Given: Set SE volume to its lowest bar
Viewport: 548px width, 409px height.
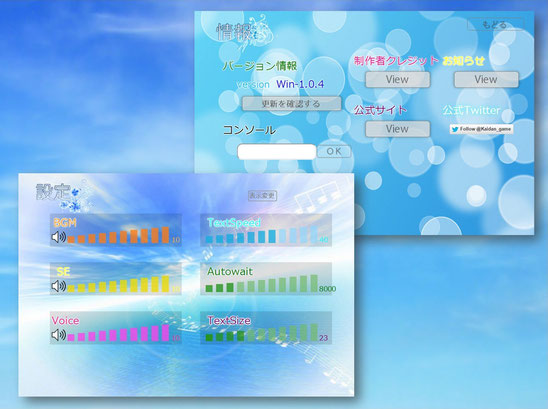Looking at the screenshot, I should [x=71, y=289].
